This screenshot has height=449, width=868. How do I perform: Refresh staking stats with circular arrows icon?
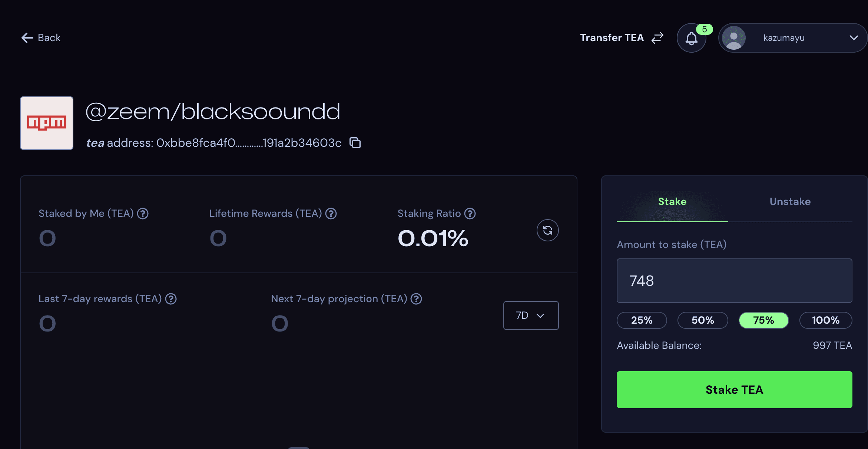(547, 230)
